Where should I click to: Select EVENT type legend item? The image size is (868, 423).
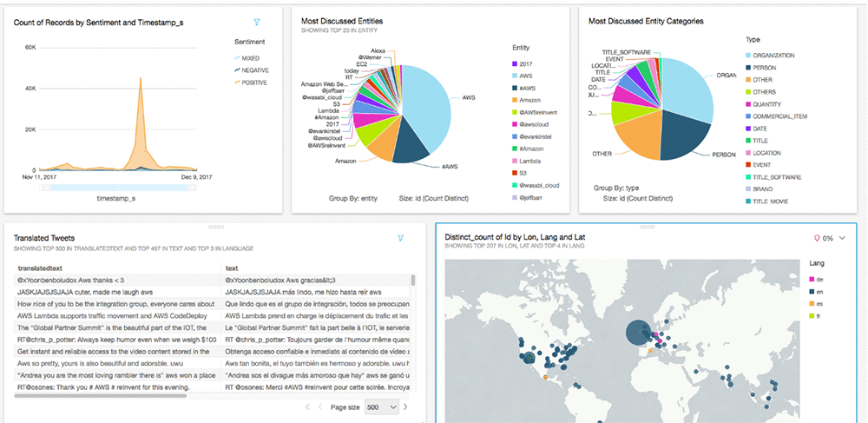click(758, 165)
